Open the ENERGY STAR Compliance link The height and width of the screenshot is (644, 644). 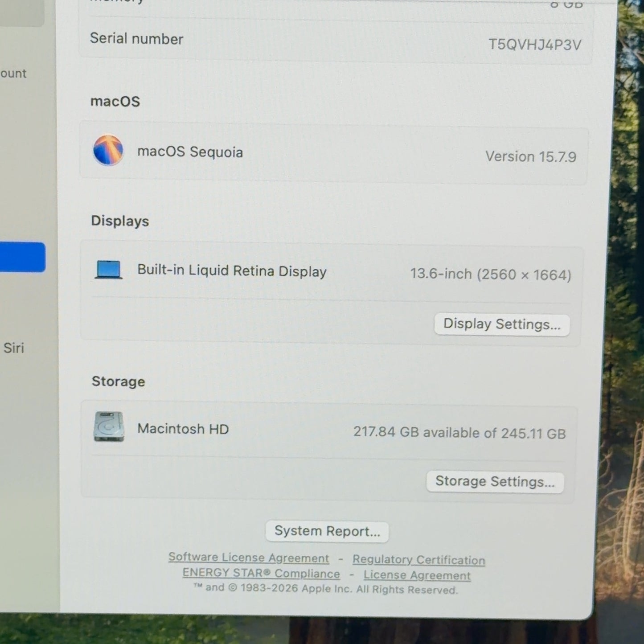coord(261,573)
